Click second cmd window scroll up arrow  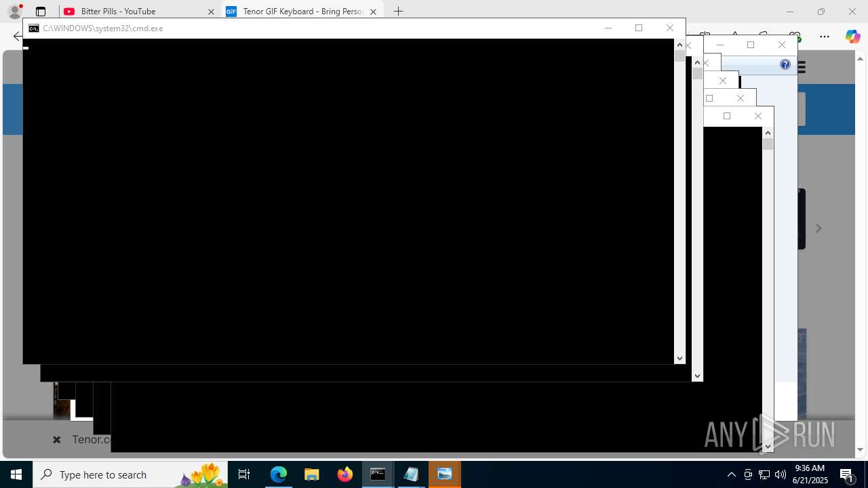click(x=697, y=62)
